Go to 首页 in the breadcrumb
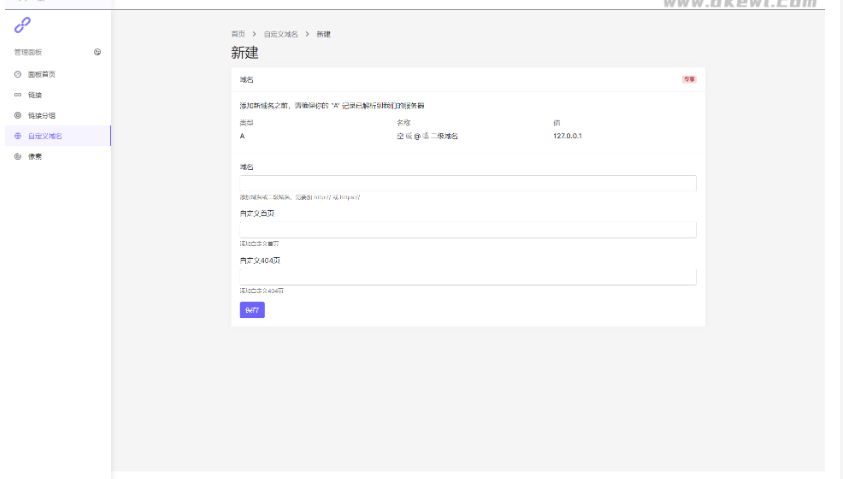The image size is (843, 479). tap(238, 34)
